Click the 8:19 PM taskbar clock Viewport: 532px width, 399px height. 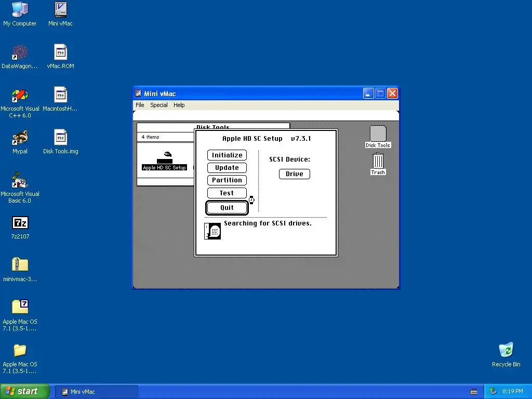512,391
